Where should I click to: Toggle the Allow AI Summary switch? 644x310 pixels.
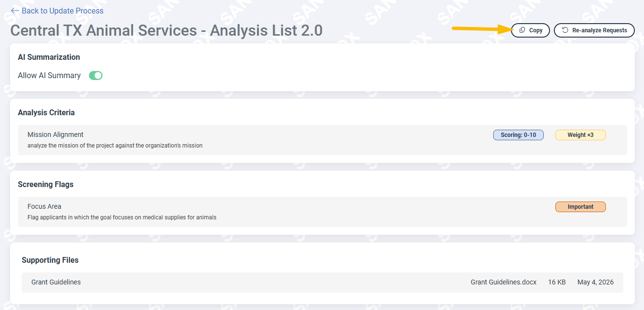[96, 75]
